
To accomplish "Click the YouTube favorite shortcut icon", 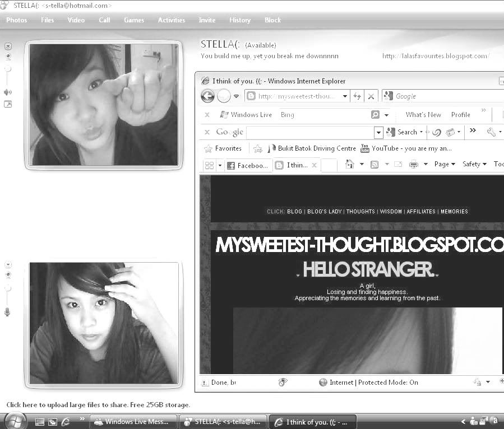I will [365, 148].
